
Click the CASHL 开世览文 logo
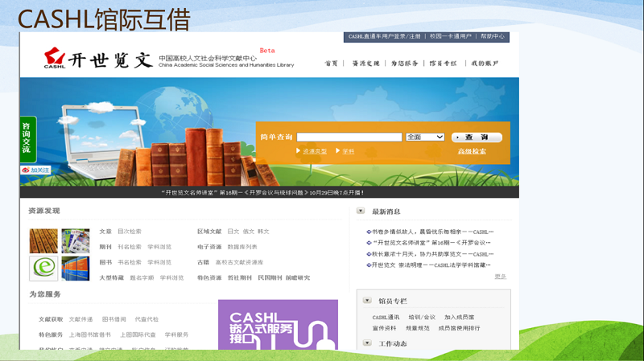point(98,59)
